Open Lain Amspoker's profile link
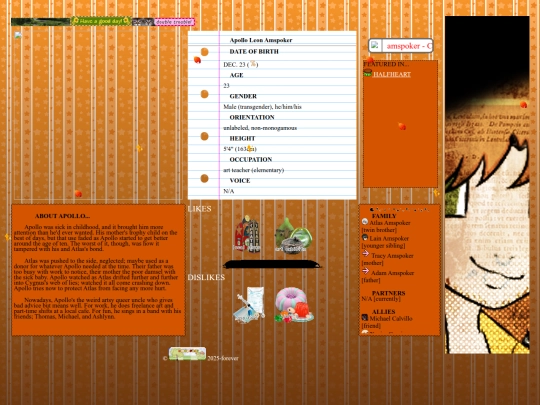 tap(389, 238)
